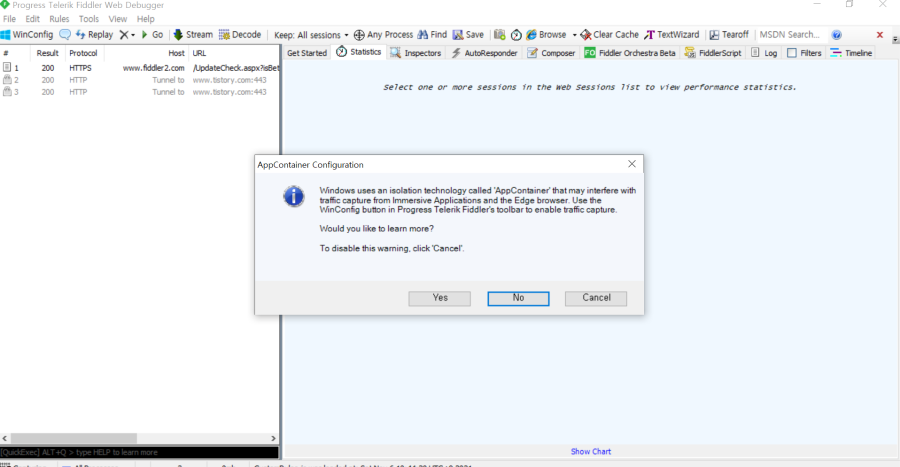Switch to the Statistics tab
The image size is (900, 467).
[x=359, y=52]
